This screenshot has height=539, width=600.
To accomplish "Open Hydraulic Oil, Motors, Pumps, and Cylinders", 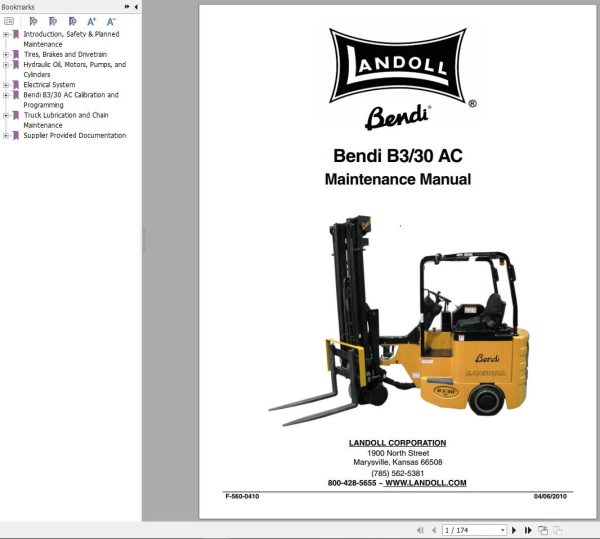I will (75, 69).
